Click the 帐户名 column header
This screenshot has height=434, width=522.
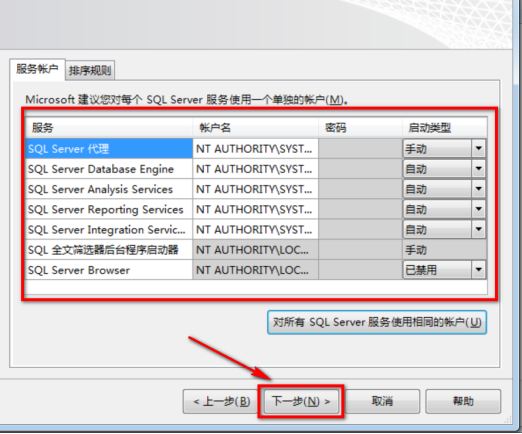255,128
